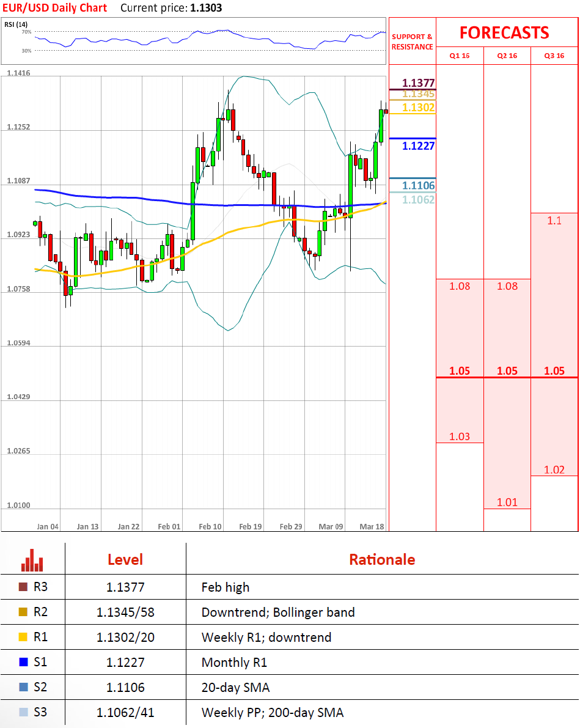Click the S2 row label
Screen dimensions: 580x728
pyautogui.click(x=40, y=687)
